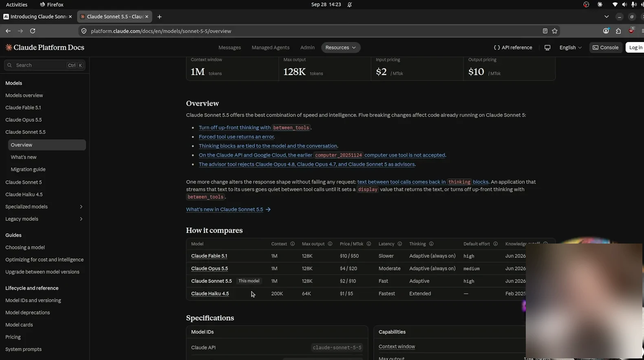This screenshot has height=360, width=644.
Task: Open the Firefox extensions puzzle icon
Action: click(618, 31)
